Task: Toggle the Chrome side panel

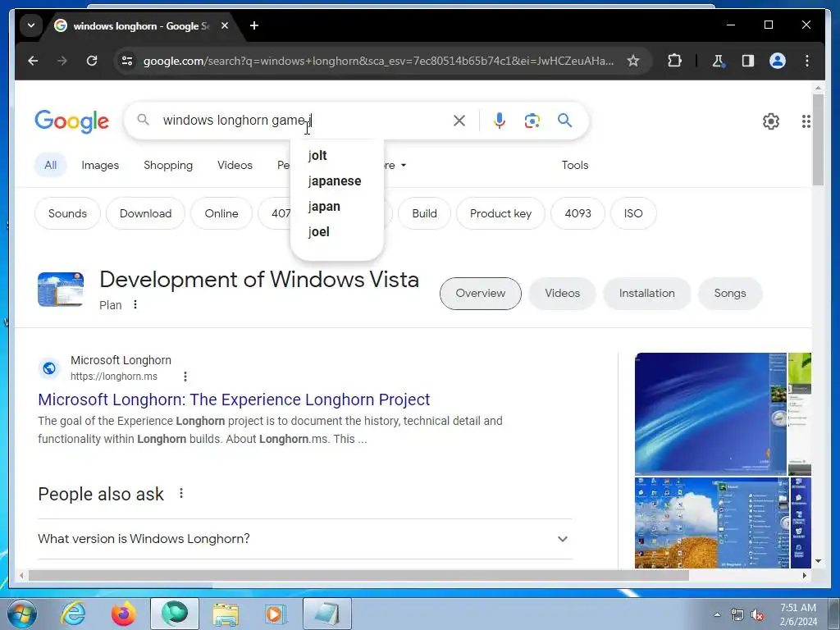Action: click(x=748, y=61)
